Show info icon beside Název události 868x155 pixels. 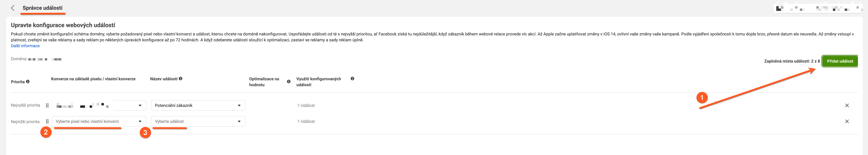181,79
